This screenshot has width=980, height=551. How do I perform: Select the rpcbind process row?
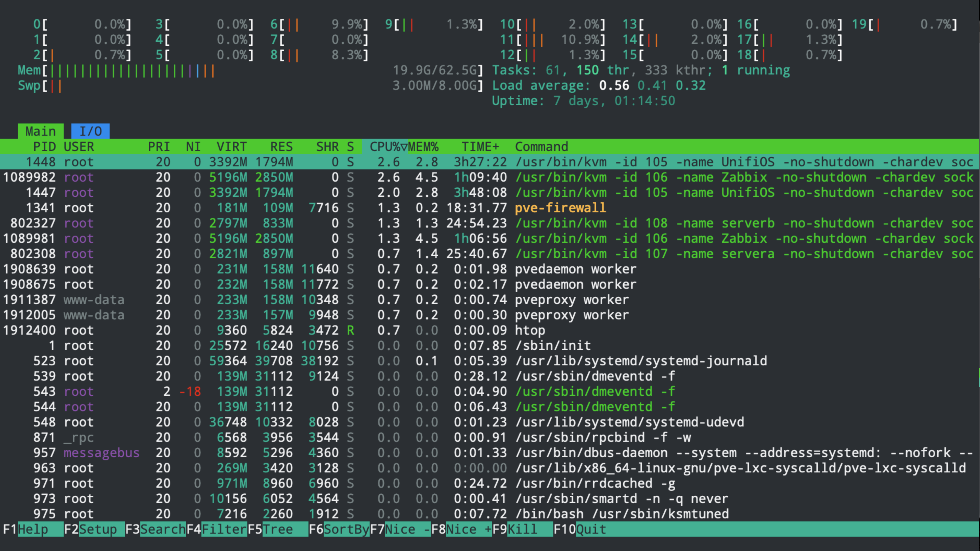489,437
